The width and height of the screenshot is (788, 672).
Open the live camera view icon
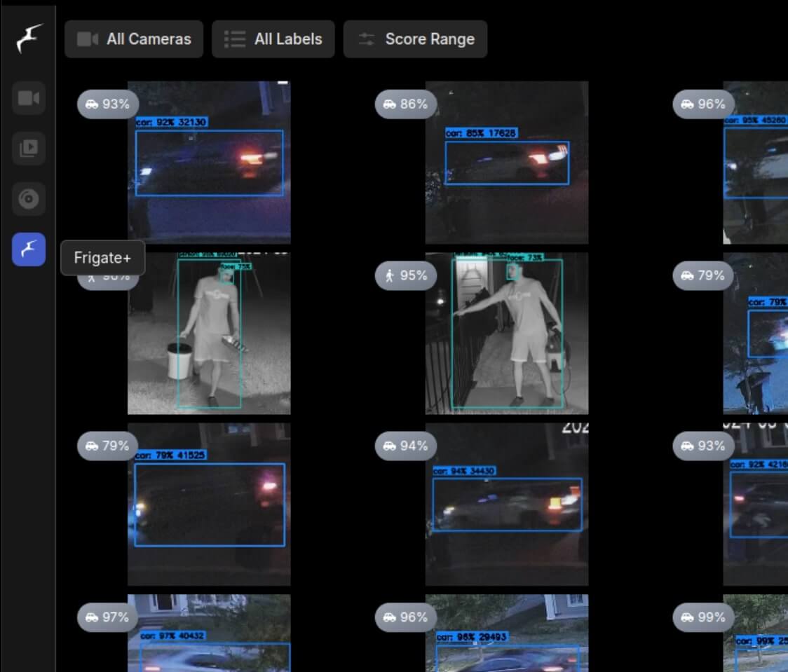click(x=29, y=98)
